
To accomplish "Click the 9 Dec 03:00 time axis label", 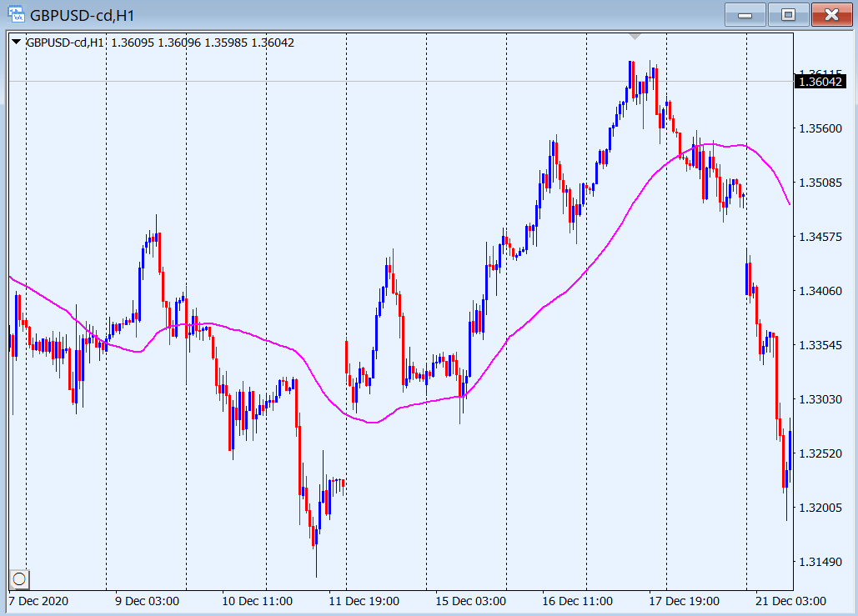I will pos(147,600).
